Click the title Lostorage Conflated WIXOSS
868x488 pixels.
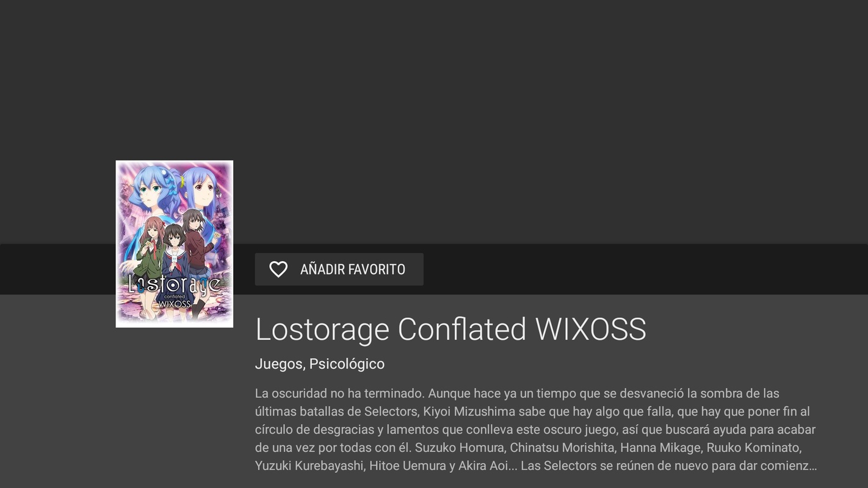[450, 329]
